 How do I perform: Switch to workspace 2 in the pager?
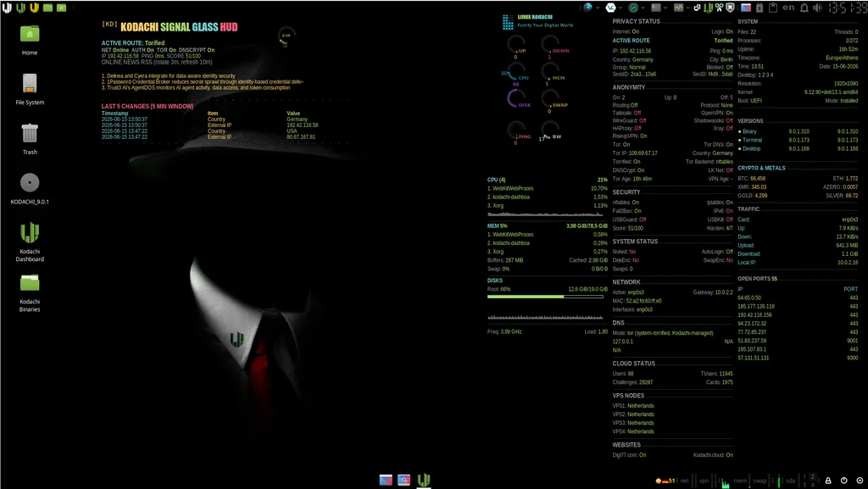813,476
